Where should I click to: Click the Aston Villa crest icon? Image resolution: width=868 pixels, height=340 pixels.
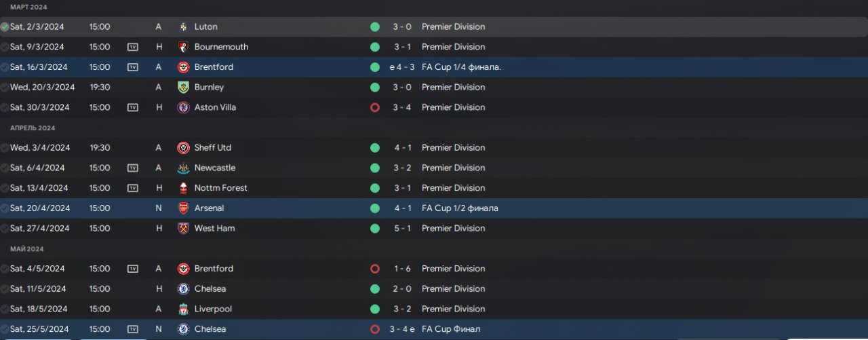[183, 107]
